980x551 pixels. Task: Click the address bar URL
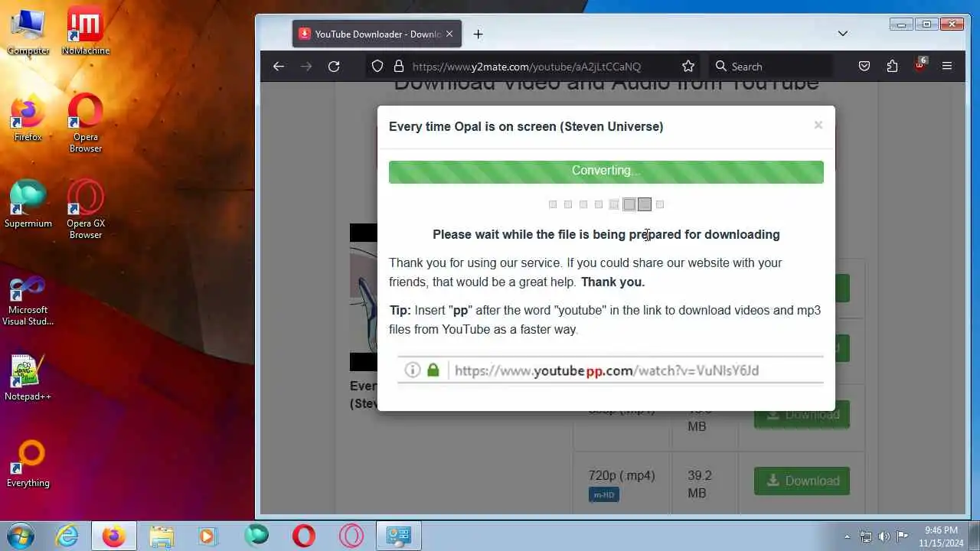coord(526,67)
